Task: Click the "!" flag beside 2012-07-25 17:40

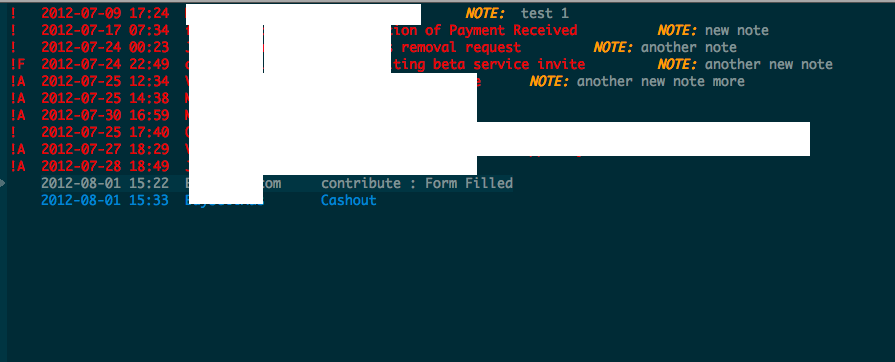Action: coord(13,132)
